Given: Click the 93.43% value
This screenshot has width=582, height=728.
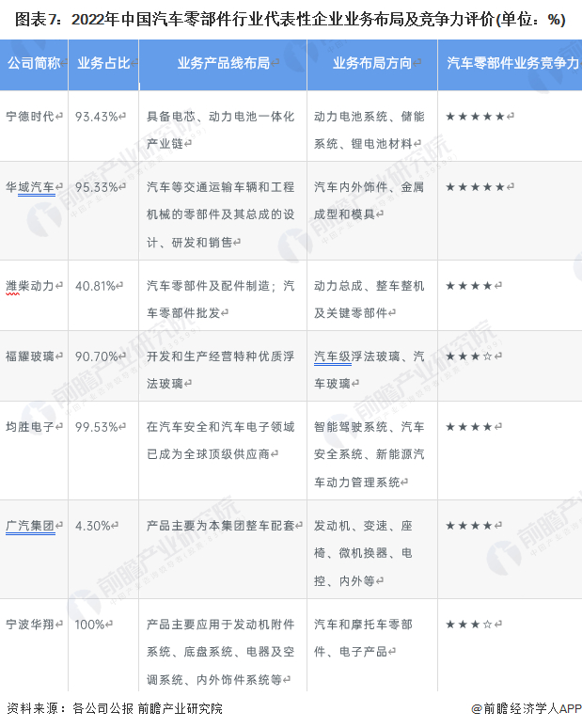Looking at the screenshot, I should pos(97,117).
